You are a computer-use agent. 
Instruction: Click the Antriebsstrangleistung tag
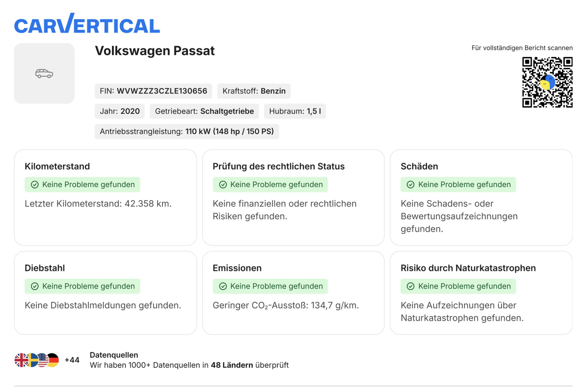187,131
